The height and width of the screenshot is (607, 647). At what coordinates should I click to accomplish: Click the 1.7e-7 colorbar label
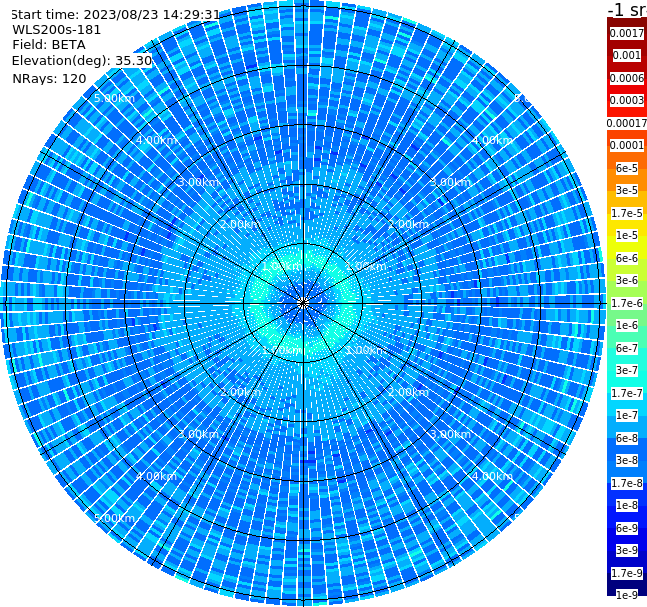(627, 393)
